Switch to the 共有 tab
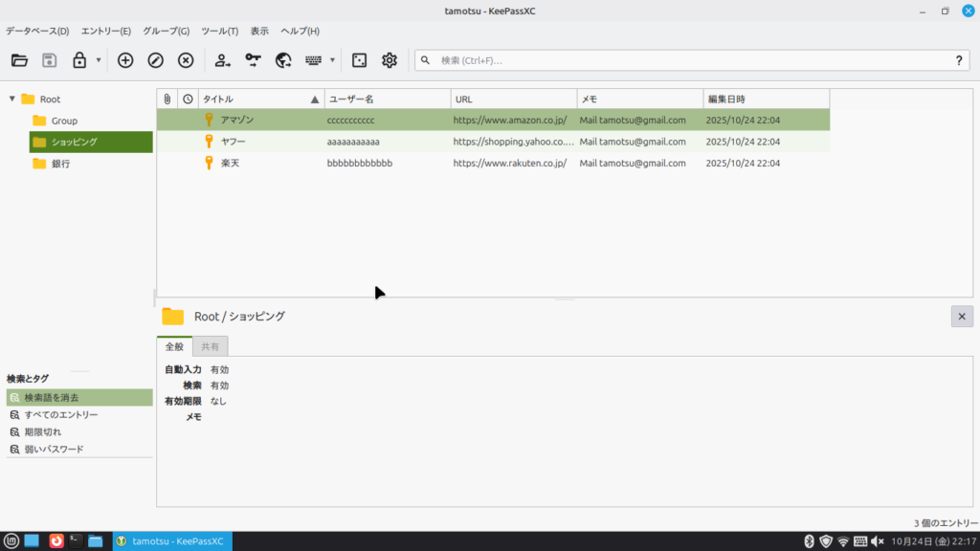Image resolution: width=980 pixels, height=551 pixels. click(210, 346)
